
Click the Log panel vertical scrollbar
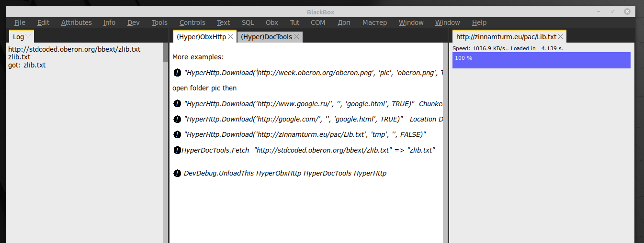pyautogui.click(x=166, y=143)
